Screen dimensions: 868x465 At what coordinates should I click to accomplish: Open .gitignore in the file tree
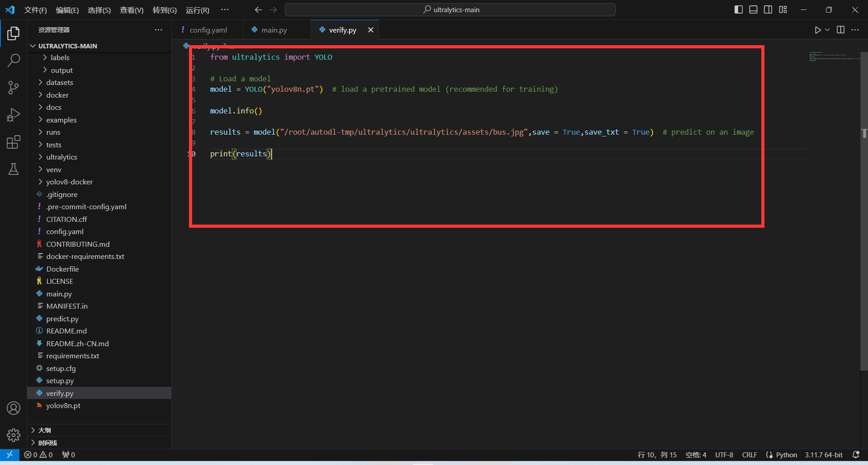tap(99, 194)
